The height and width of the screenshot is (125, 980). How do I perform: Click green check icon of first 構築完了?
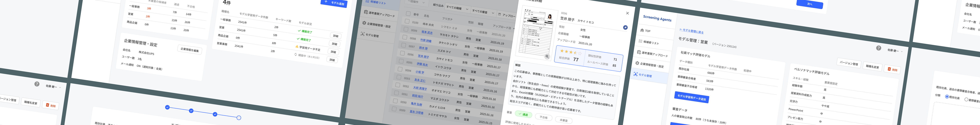pyautogui.click(x=299, y=31)
